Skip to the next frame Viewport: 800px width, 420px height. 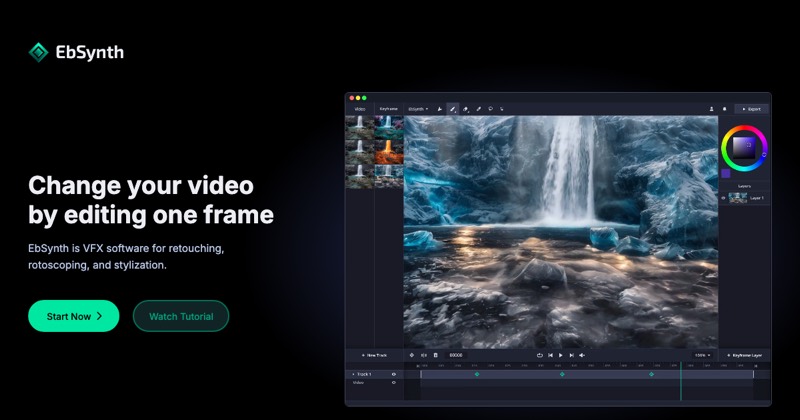click(571, 355)
